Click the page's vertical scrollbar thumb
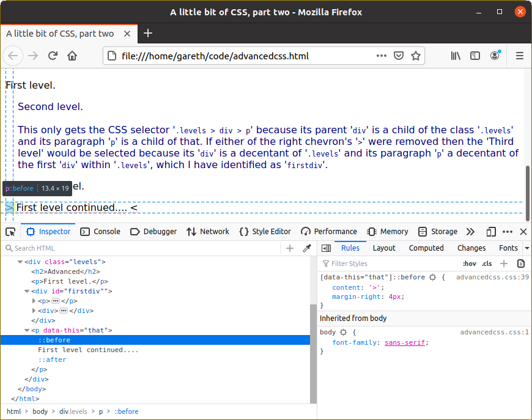 pyautogui.click(x=528, y=193)
